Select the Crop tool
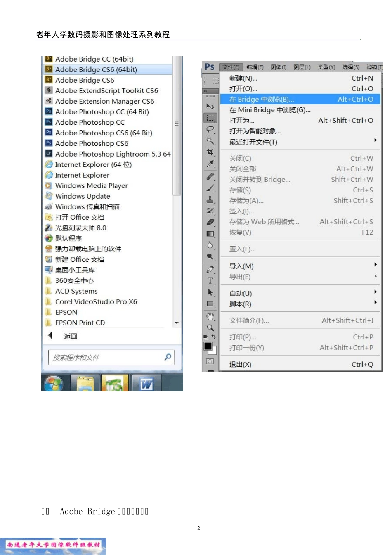Image resolution: width=392 pixels, height=555 pixels. pyautogui.click(x=210, y=152)
